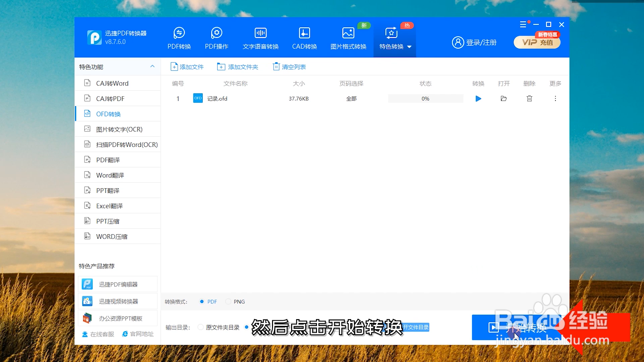
Task: Switch to CAD转换 tab
Action: pos(304,38)
